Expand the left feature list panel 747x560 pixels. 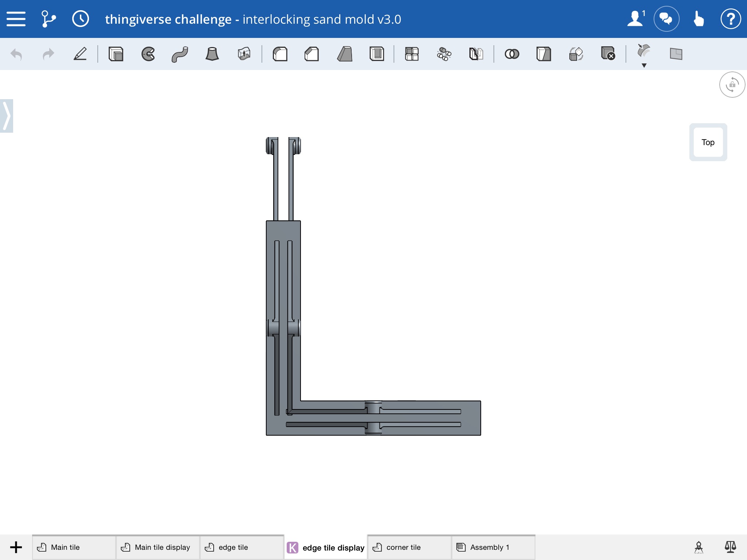pyautogui.click(x=7, y=116)
